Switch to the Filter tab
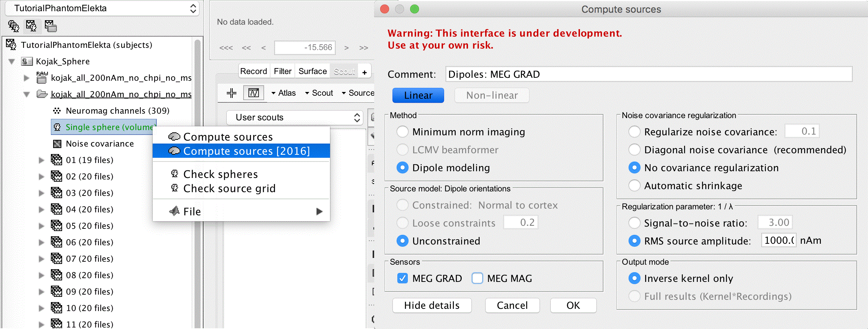Viewport: 868px width, 329px height. click(282, 71)
